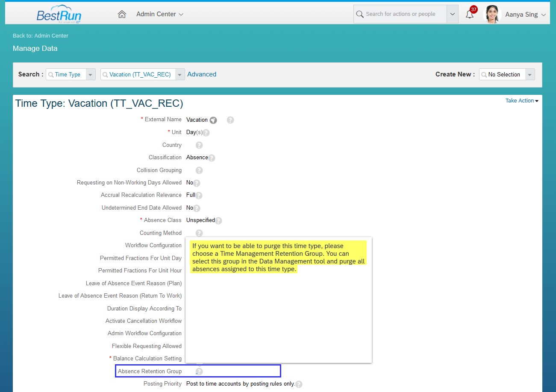
Task: Click the Activate Cancellation Workflow label
Action: tap(144, 321)
